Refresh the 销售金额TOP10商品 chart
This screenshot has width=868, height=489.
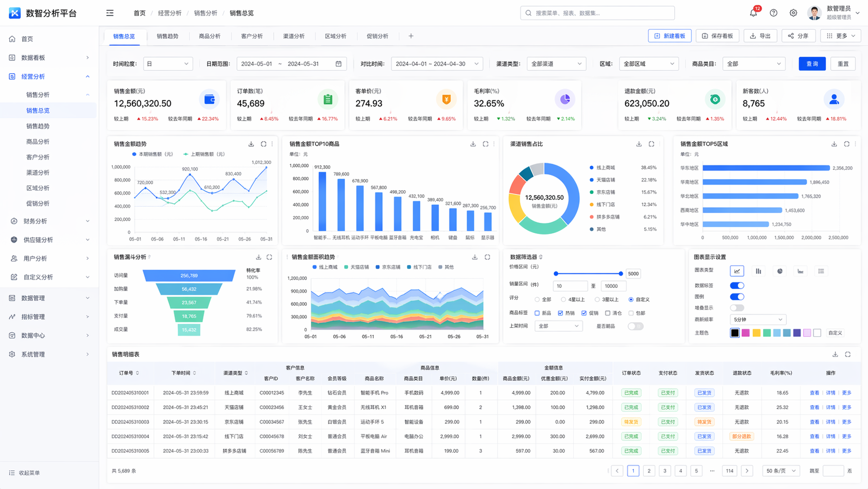click(x=485, y=144)
